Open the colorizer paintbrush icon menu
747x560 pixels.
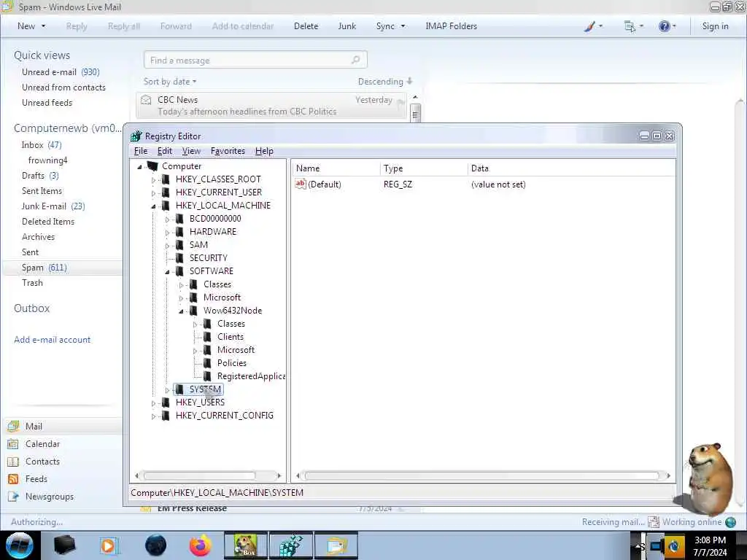coord(593,26)
